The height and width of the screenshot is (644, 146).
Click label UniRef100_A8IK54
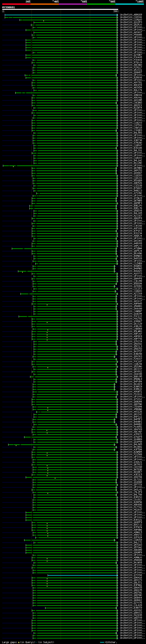tap(131, 88)
